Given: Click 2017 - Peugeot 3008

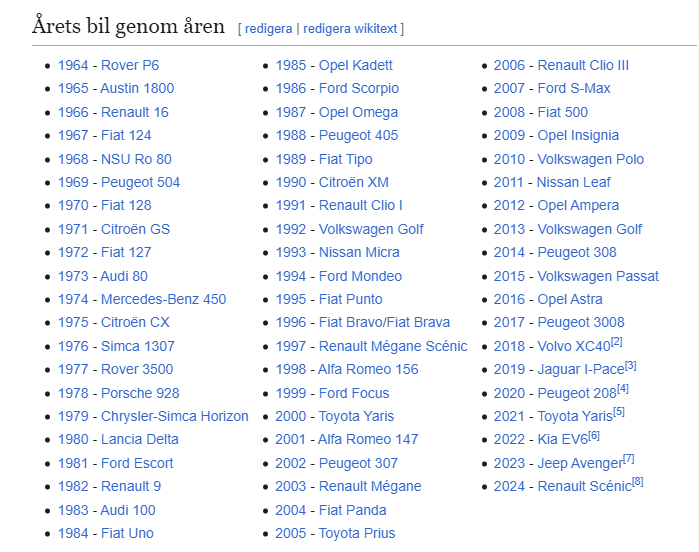Looking at the screenshot, I should click(559, 322).
